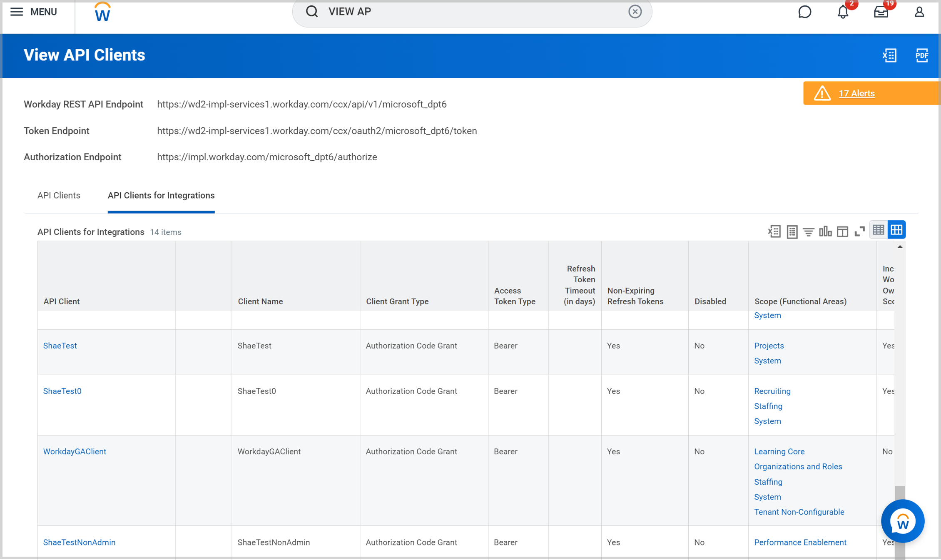The height and width of the screenshot is (560, 941).
Task: Open the ShaeTest API client link
Action: [x=60, y=346]
